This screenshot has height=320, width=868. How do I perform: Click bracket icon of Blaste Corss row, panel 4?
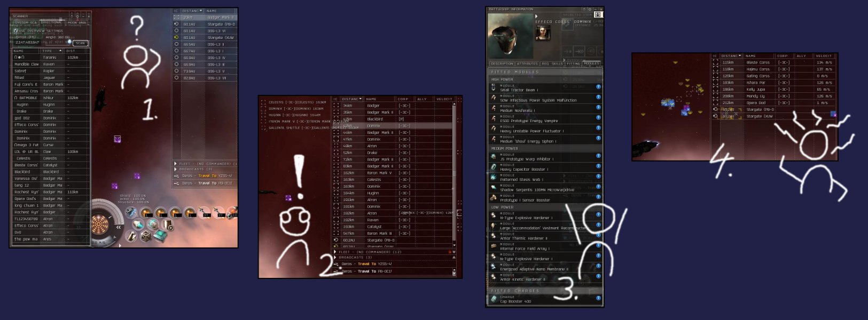click(715, 62)
